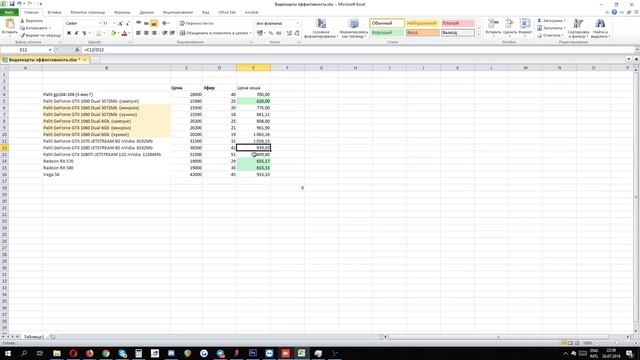This screenshot has height=360, width=640.
Task: Switch to the Разметка страницы tab
Action: (87, 12)
